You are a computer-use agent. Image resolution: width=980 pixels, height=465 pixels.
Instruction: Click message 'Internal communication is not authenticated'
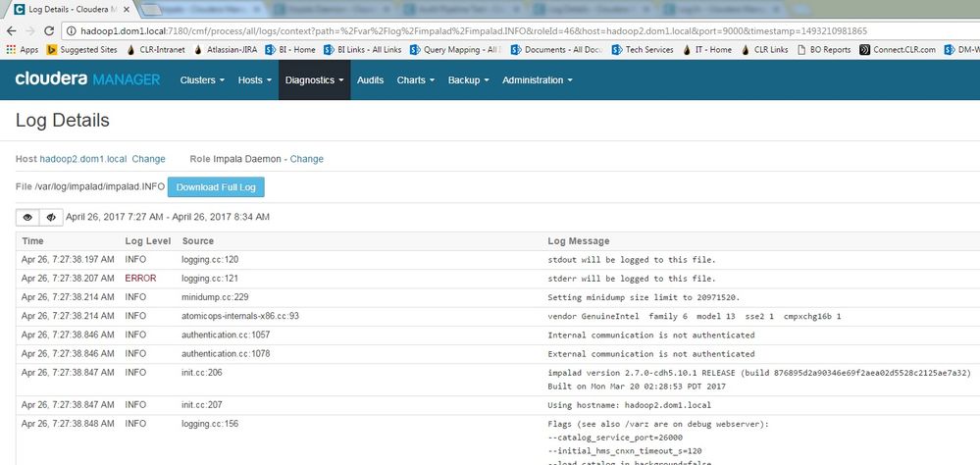[x=651, y=335]
